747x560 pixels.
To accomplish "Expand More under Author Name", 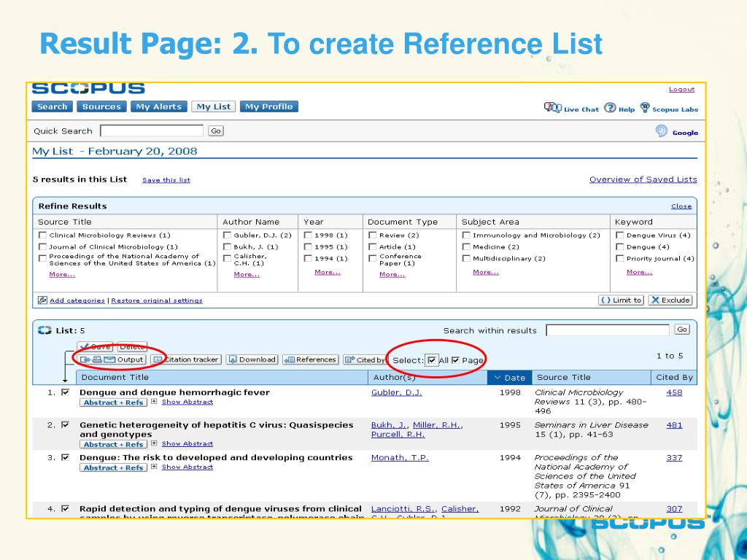I will (x=247, y=274).
